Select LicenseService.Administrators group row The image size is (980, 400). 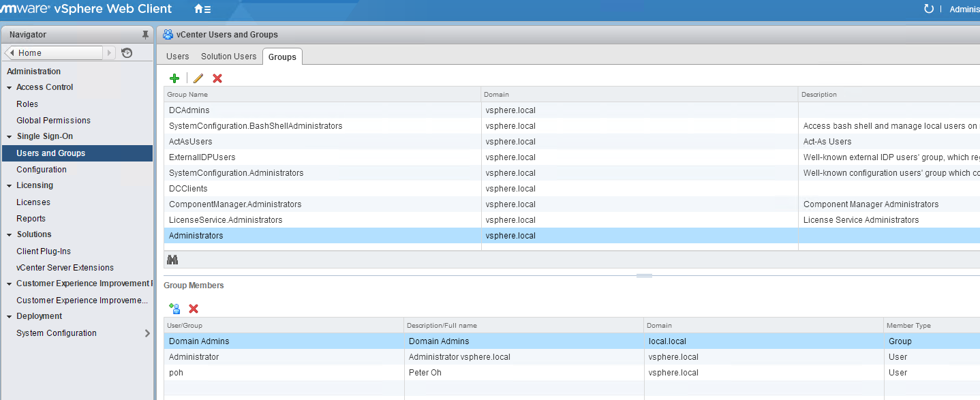(x=572, y=219)
